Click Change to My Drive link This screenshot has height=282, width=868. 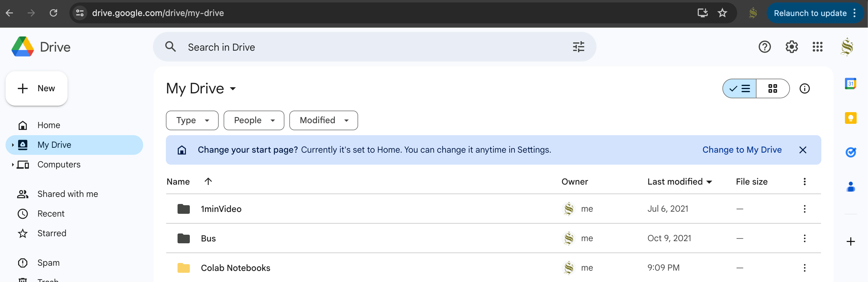point(742,150)
